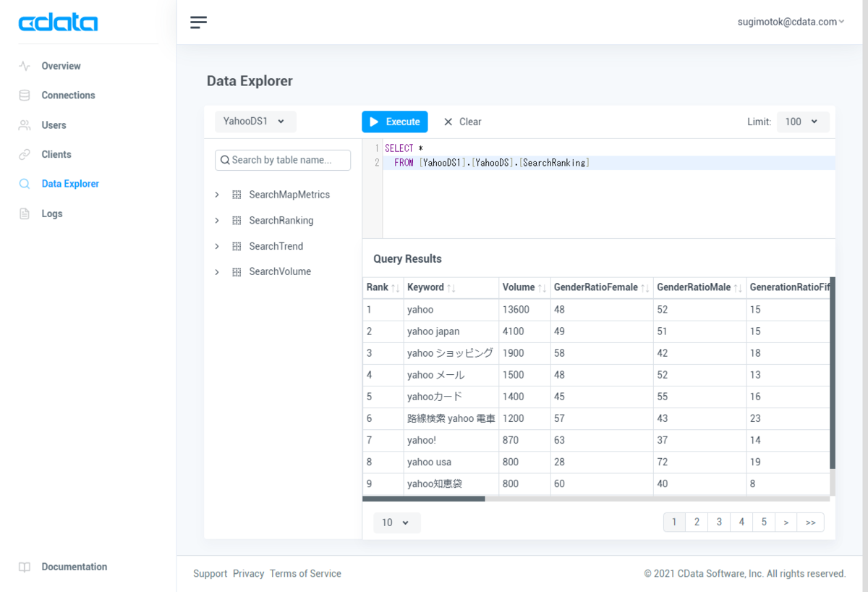The image size is (868, 592).
Task: Click the Overview pulse icon
Action: pos(25,66)
